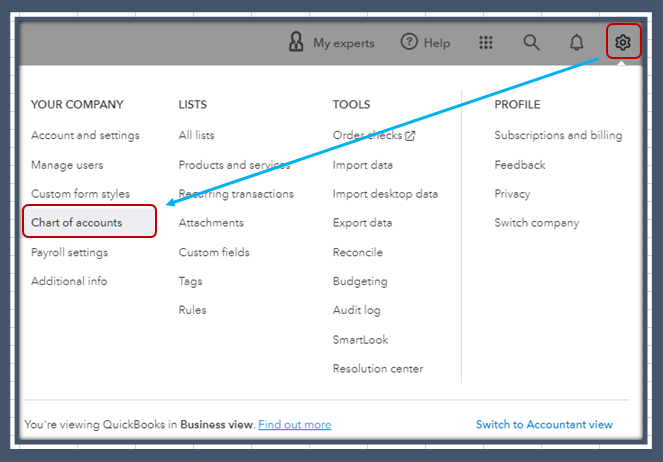The image size is (663, 462).
Task: Click Switch to Accountant view
Action: (x=544, y=424)
